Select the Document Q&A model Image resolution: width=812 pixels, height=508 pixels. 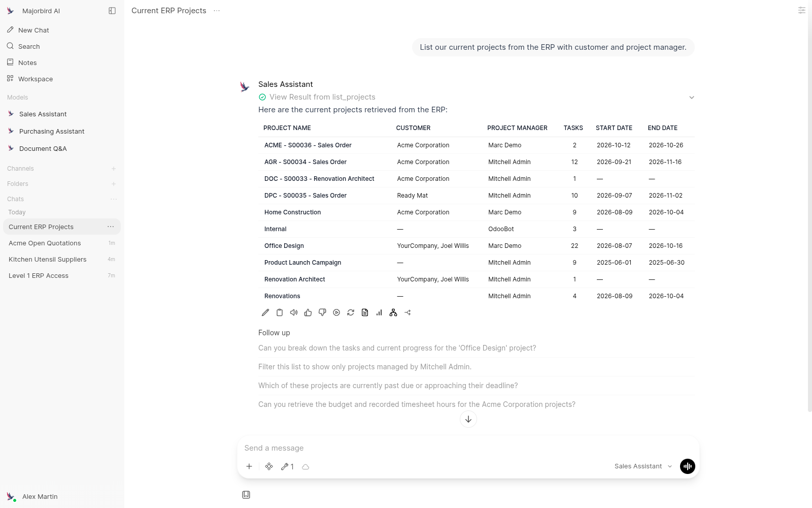(62, 148)
